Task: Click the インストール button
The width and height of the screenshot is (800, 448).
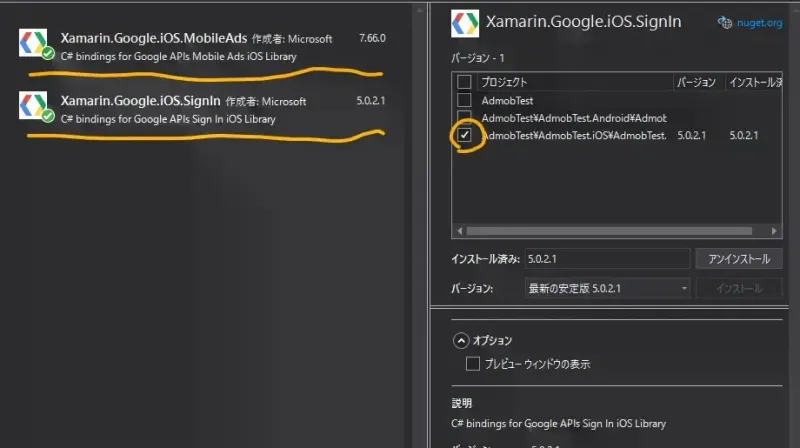Action: point(738,288)
